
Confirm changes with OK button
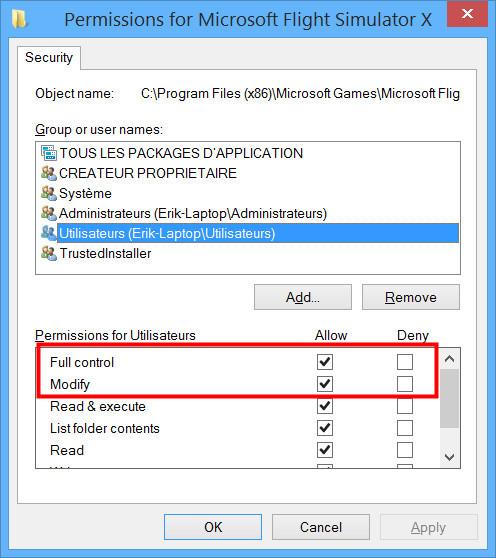pos(213,527)
